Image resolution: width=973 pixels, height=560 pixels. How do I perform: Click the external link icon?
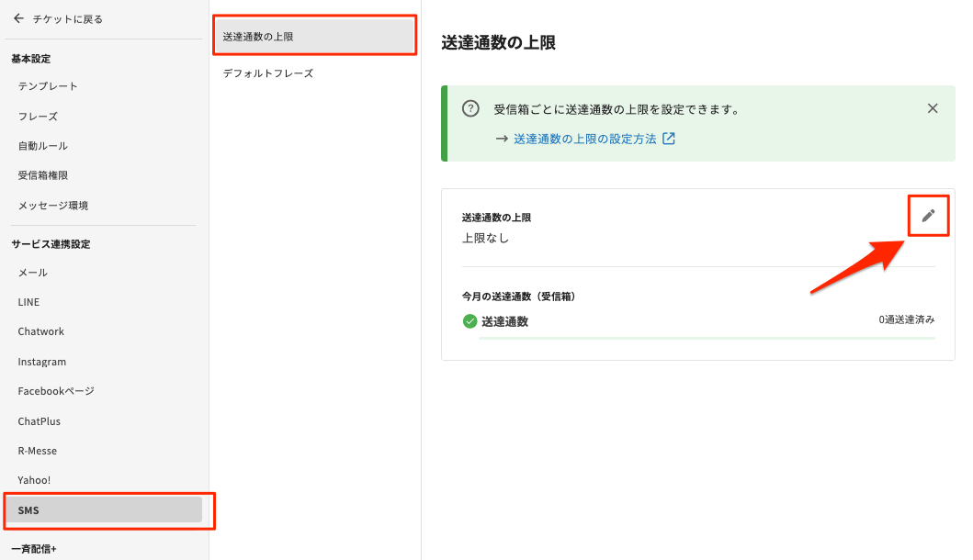669,139
